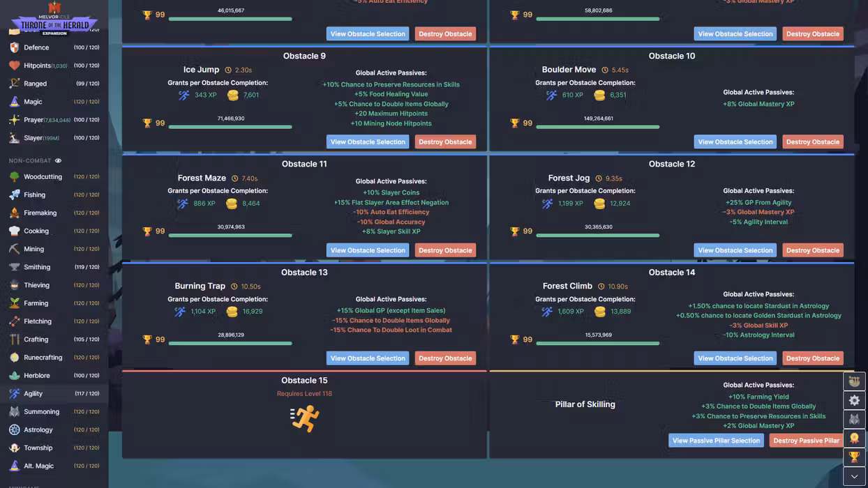Open settings via the gear icon
868x488 pixels.
pyautogui.click(x=854, y=401)
